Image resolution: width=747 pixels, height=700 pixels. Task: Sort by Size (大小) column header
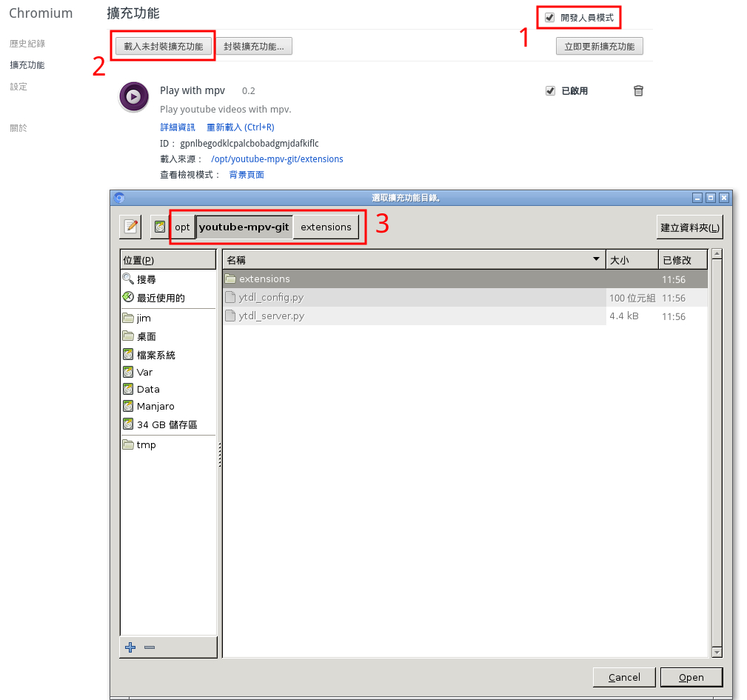632,260
